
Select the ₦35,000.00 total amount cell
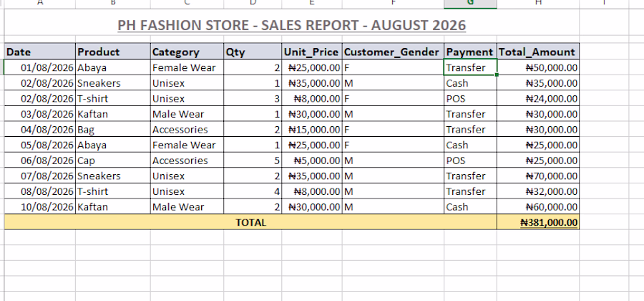point(538,83)
